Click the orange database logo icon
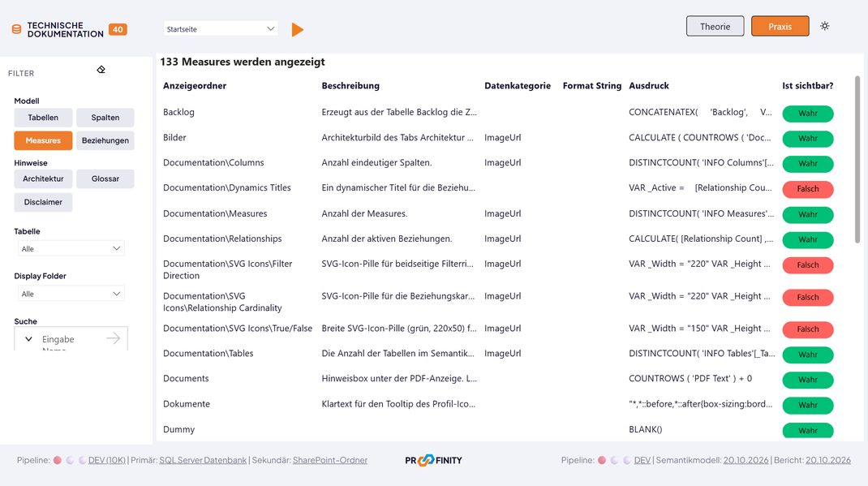Image resolution: width=868 pixels, height=486 pixels. click(x=16, y=29)
